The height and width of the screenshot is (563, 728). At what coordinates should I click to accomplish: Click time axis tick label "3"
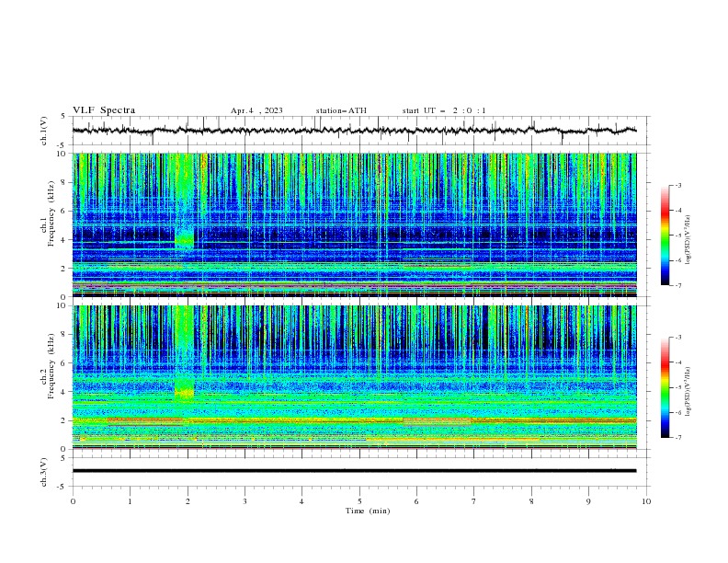[x=245, y=501]
